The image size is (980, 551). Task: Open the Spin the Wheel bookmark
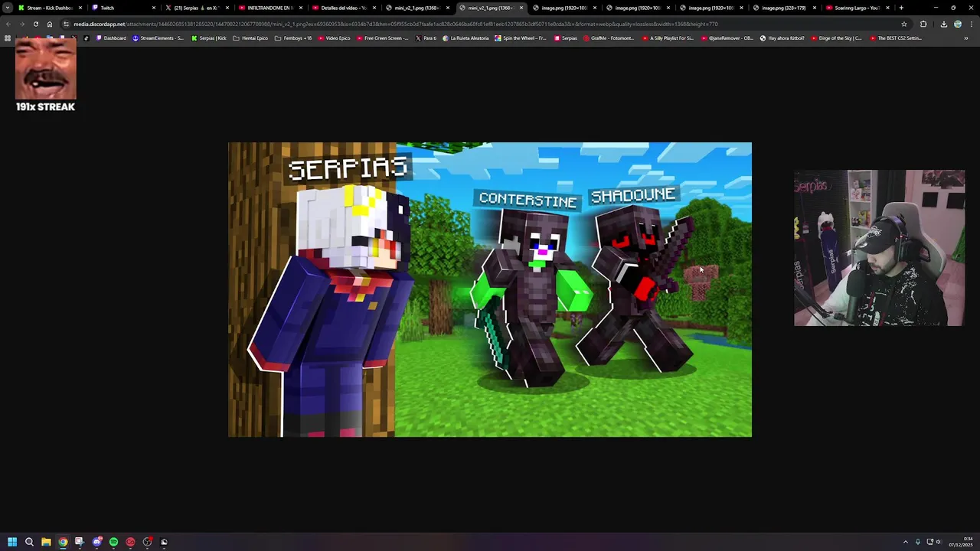click(521, 37)
